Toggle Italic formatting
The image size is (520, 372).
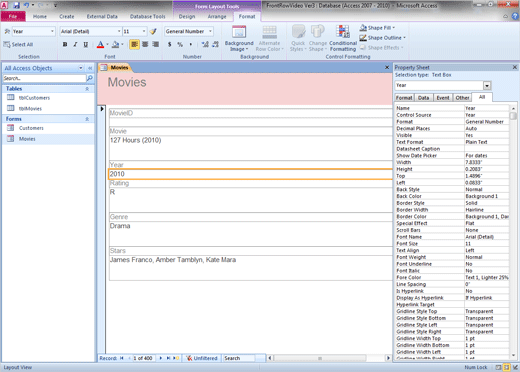tap(75, 44)
